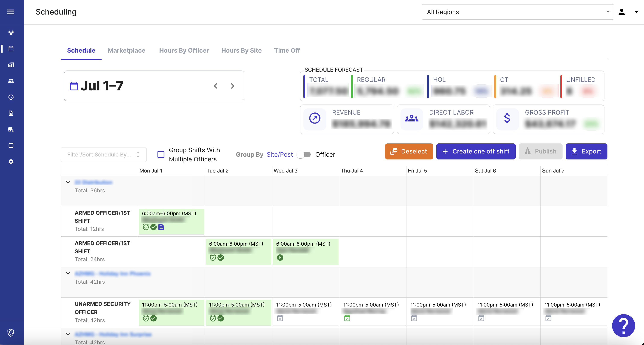Select the calendar scheduling sidebar icon

point(11,49)
